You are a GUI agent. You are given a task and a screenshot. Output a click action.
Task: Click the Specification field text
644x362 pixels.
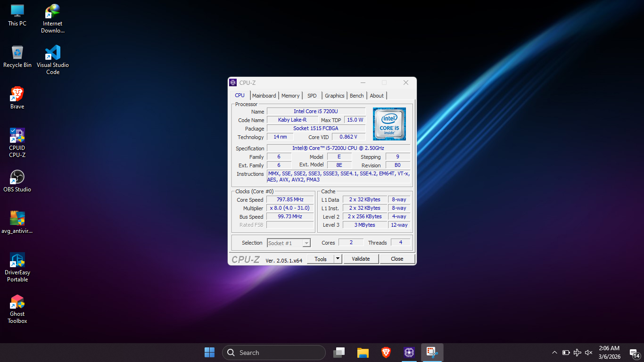tap(338, 148)
